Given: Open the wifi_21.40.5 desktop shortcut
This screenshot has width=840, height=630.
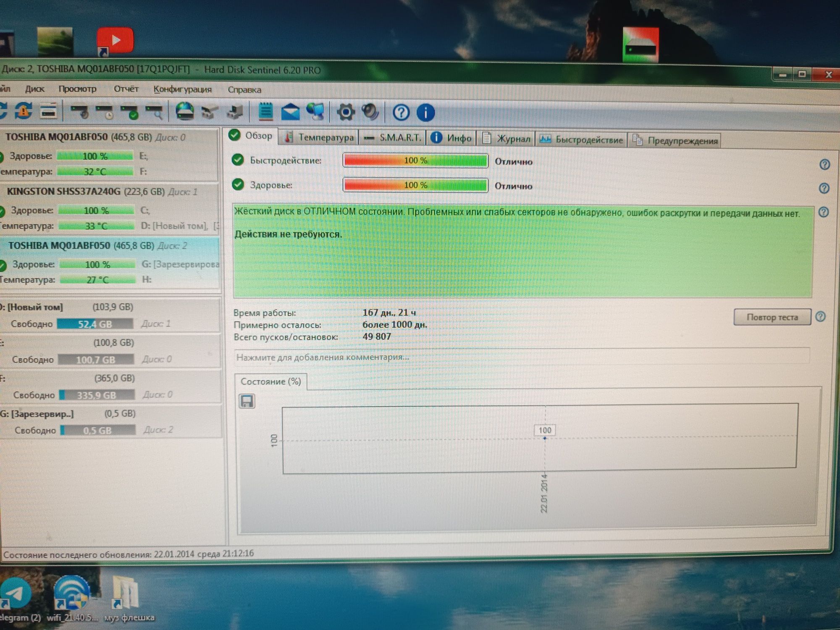Looking at the screenshot, I should coord(71,600).
